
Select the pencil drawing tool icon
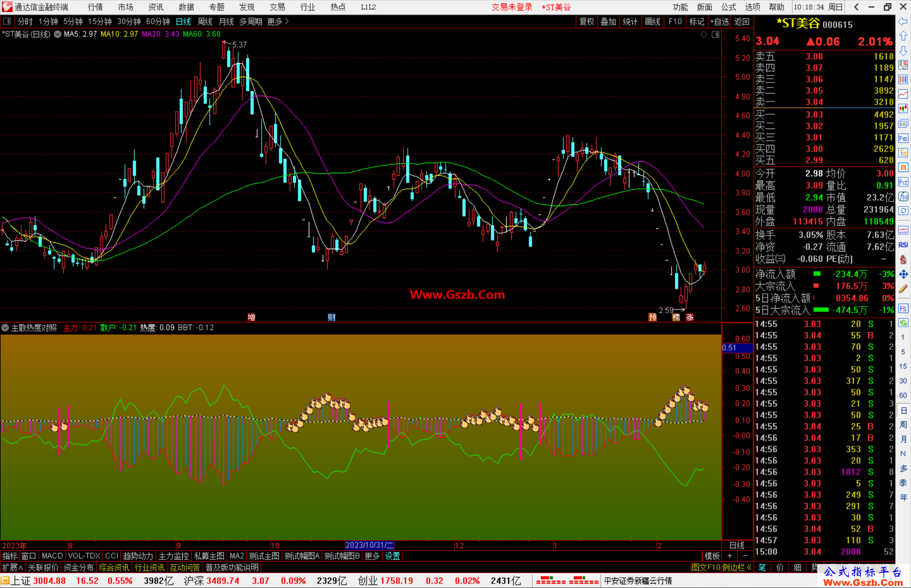point(903,289)
